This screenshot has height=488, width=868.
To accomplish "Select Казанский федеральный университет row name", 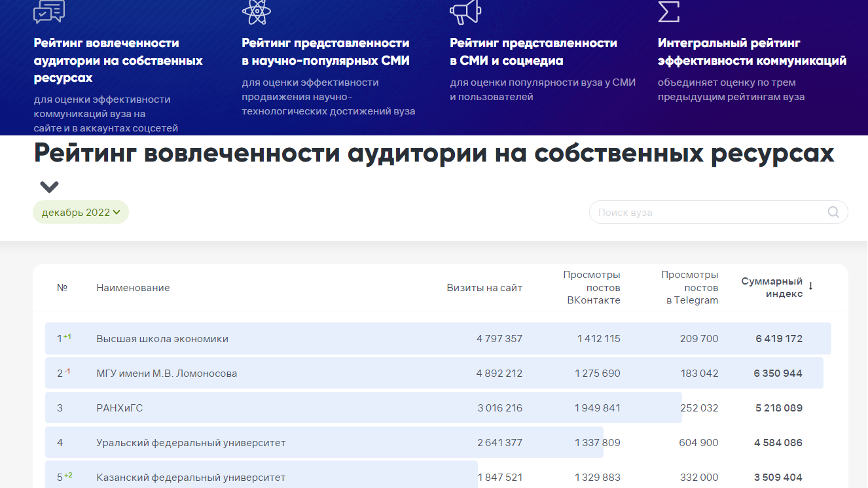I will click(x=191, y=478).
